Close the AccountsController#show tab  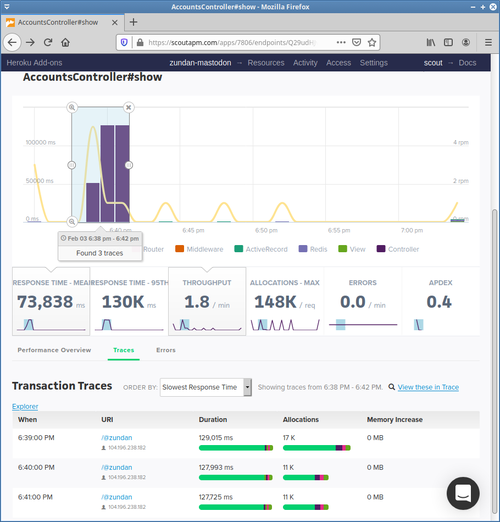114,22
